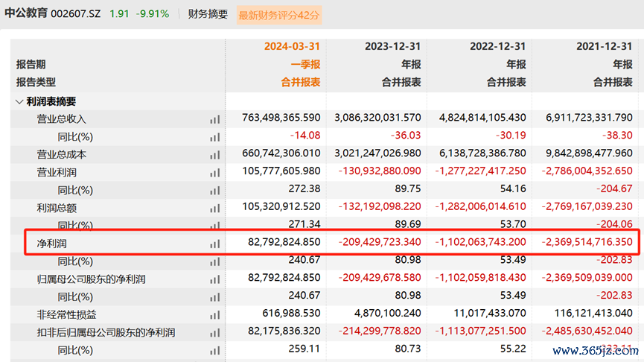Click the 报告类型 row label
Viewport: 644px width, 362px height.
coord(36,82)
